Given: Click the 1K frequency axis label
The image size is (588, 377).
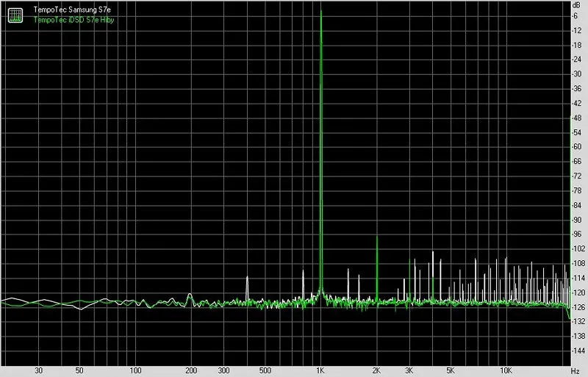Looking at the screenshot, I should point(320,370).
